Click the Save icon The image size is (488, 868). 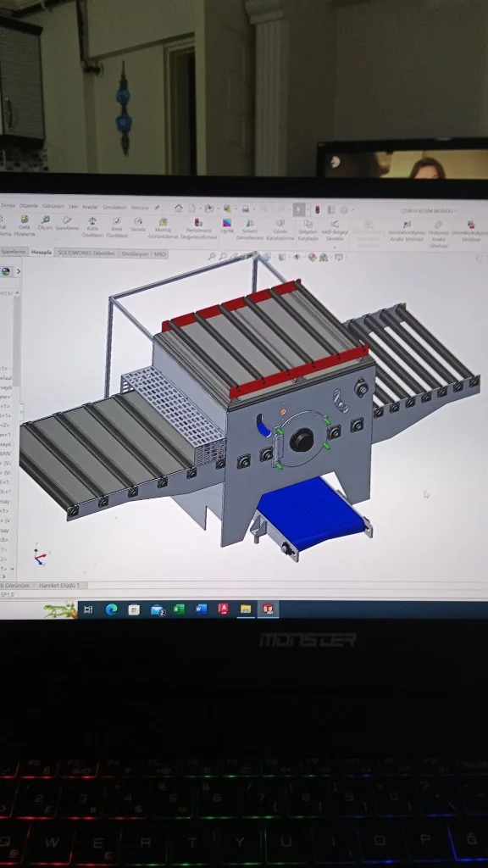(227, 209)
